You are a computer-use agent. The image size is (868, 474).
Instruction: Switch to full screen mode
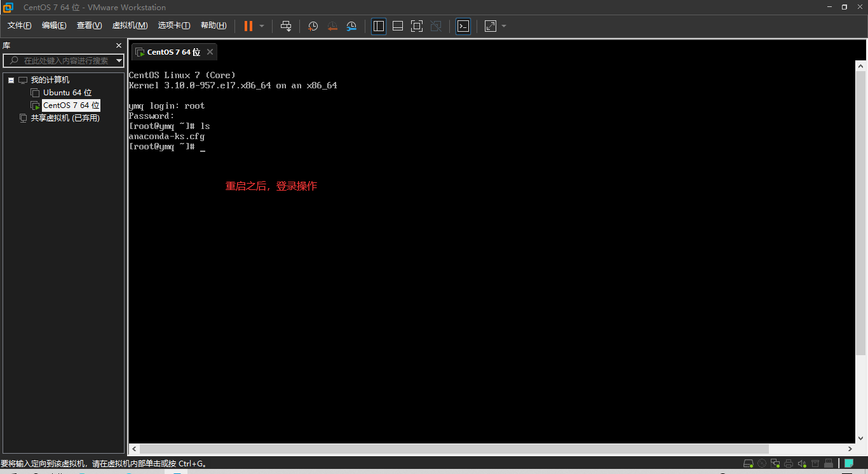[417, 26]
